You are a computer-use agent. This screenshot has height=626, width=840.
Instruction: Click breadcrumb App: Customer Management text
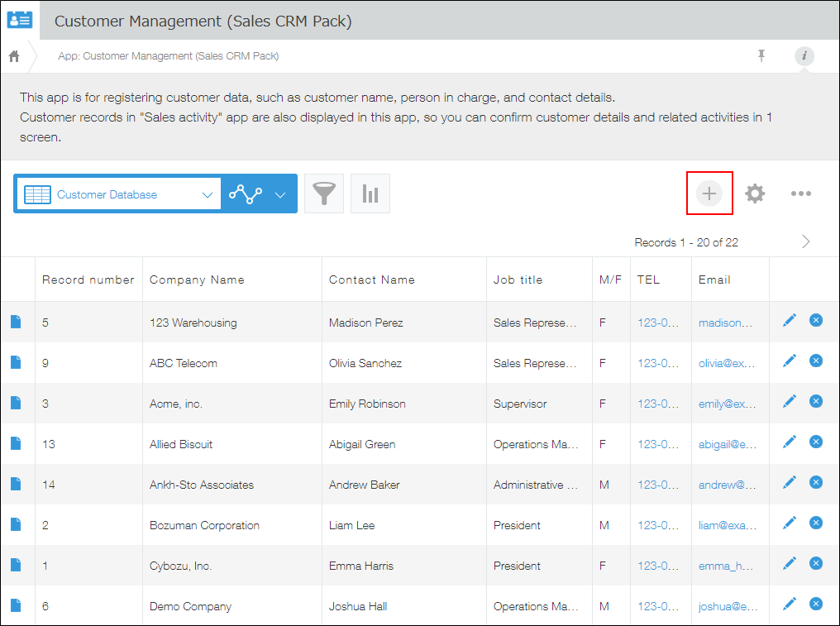tap(168, 55)
